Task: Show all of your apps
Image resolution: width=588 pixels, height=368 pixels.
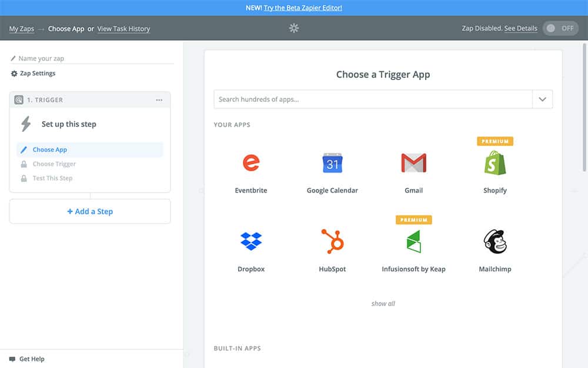Action: pos(383,304)
